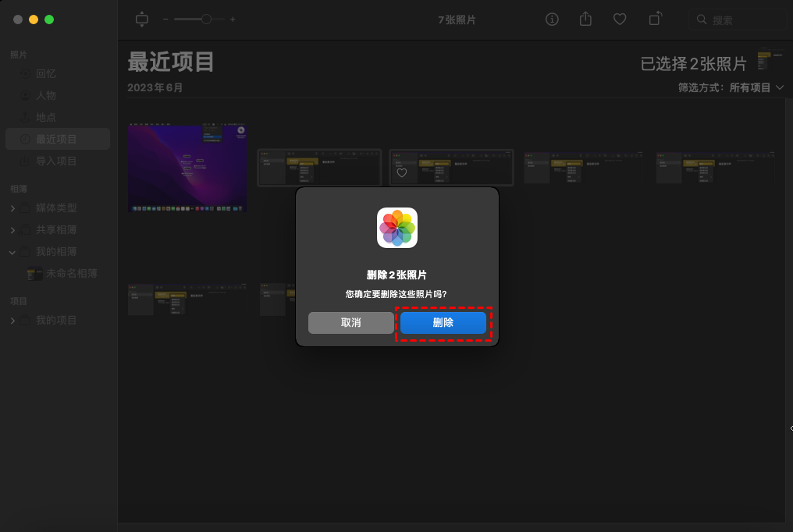Click the heart badge on selected photo
This screenshot has width=793, height=532.
pos(401,173)
